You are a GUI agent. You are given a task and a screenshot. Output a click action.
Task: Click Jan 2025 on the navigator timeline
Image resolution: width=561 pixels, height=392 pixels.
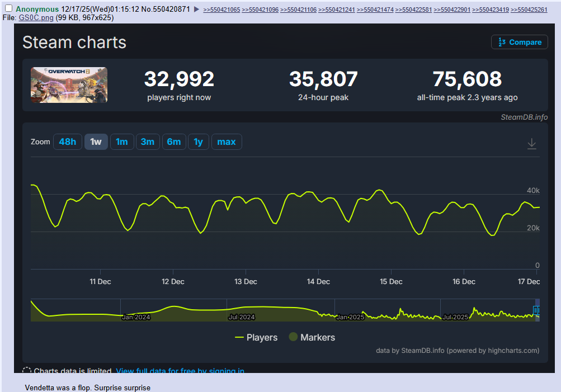pos(350,317)
